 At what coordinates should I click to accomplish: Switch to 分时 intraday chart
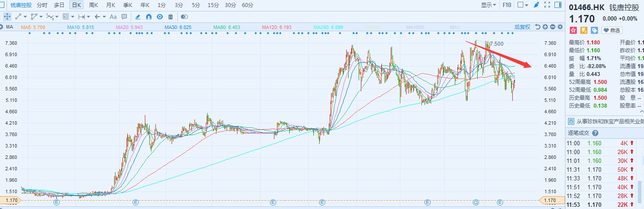click(x=42, y=5)
